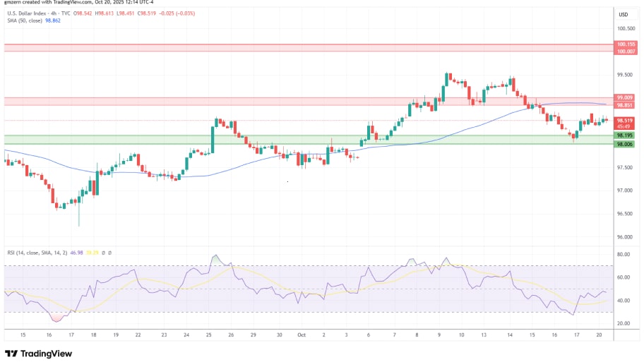The height and width of the screenshot is (362, 644).
Task: Click the 99.009 red price label
Action: [625, 98]
